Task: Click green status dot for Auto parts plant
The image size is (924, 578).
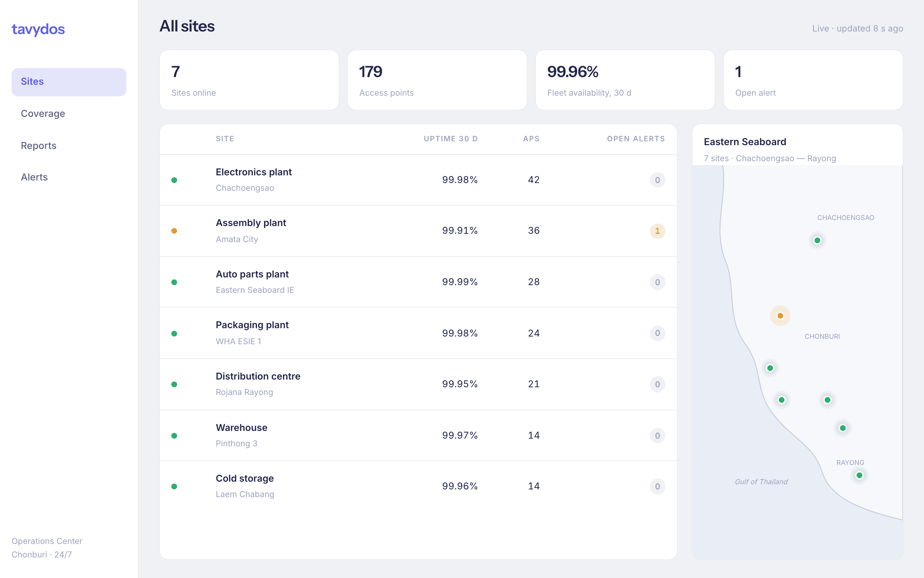Action: 174,282
